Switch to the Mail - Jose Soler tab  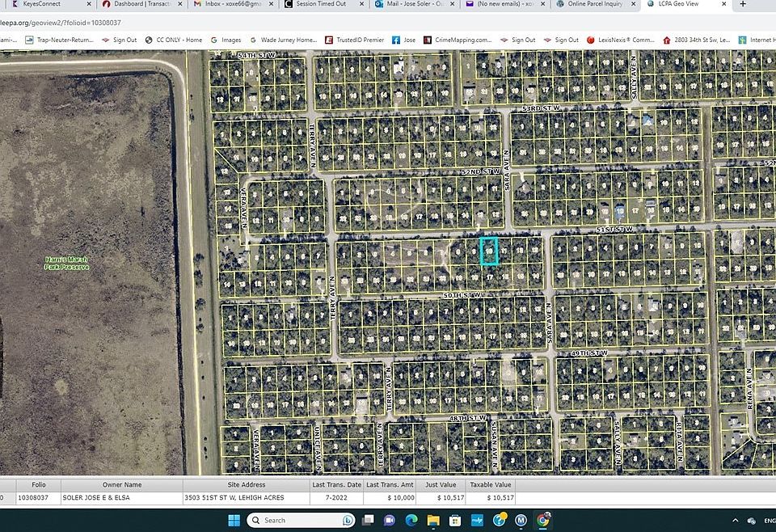415,4
